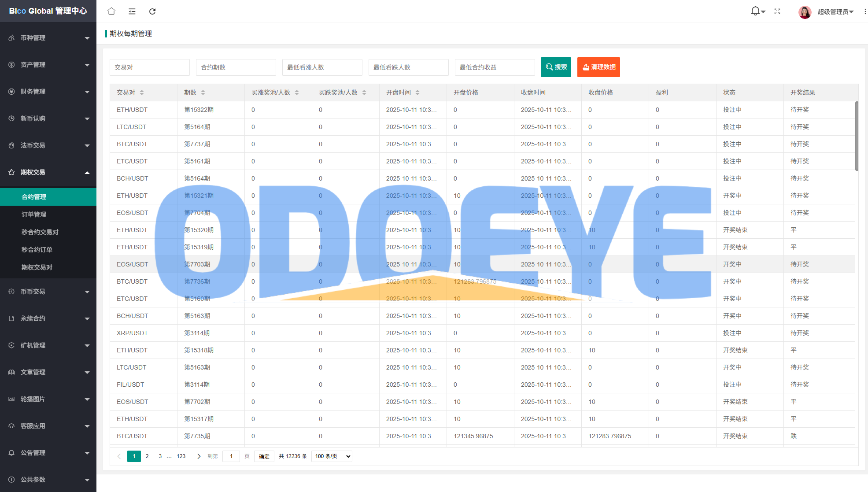The height and width of the screenshot is (492, 868).
Task: Sort by 买涨奖池/人数 column arrows
Action: (297, 92)
